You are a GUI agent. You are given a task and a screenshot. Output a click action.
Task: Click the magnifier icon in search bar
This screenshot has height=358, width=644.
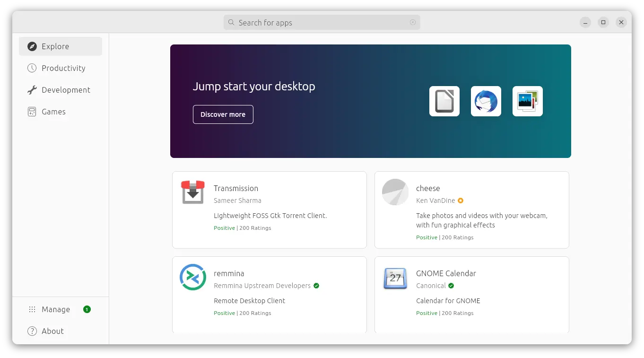[231, 23]
